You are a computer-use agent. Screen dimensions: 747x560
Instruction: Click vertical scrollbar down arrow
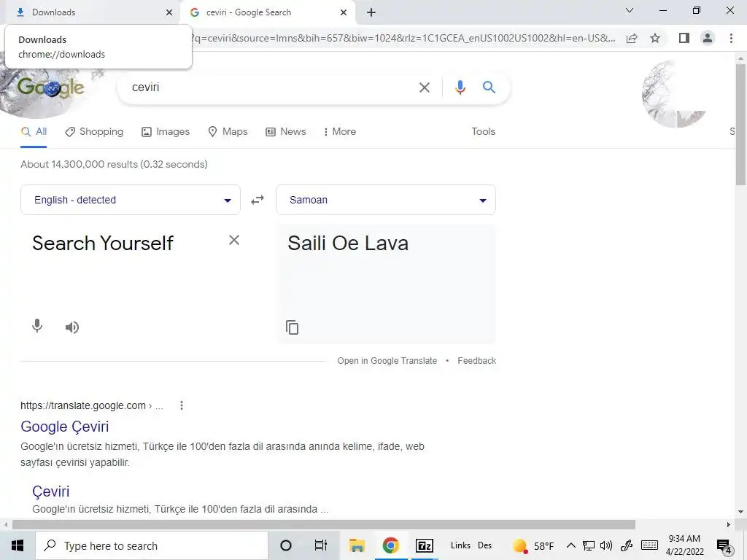(x=740, y=512)
